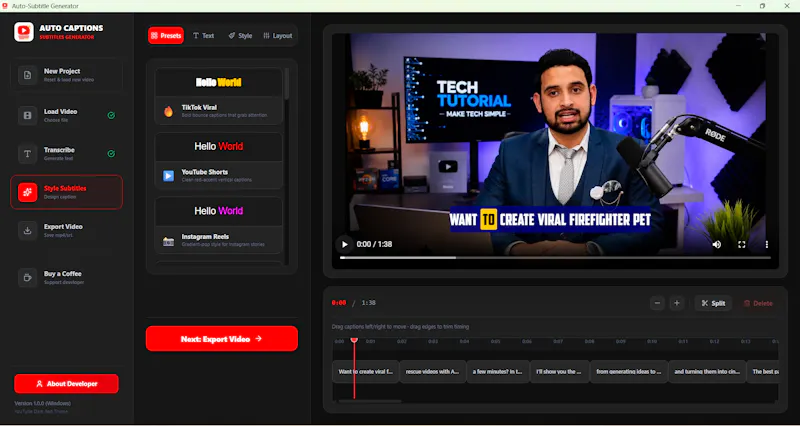This screenshot has height=426, width=800.
Task: Select the Load Video step
Action: point(66,115)
